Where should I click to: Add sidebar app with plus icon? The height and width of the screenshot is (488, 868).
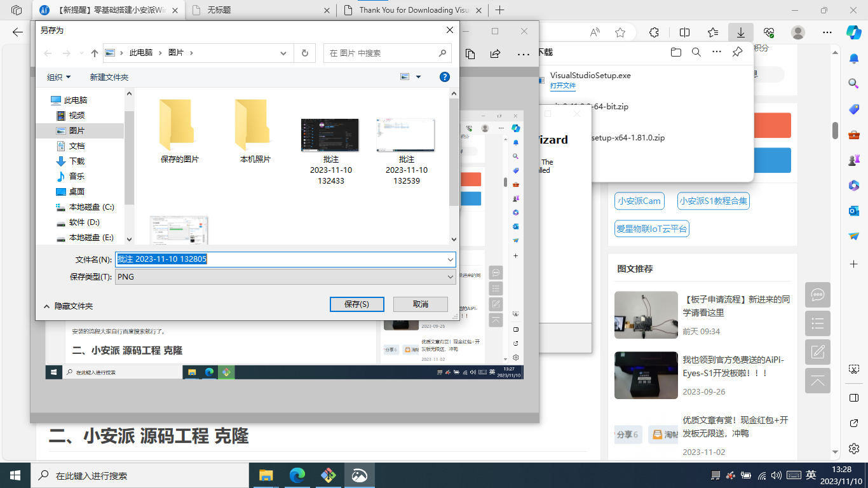[854, 263]
